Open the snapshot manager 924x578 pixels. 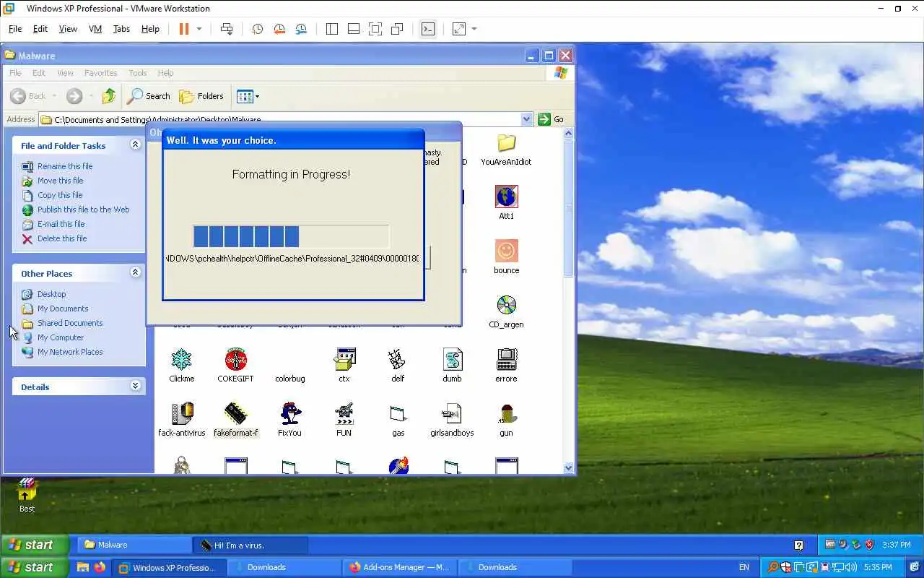click(x=302, y=29)
